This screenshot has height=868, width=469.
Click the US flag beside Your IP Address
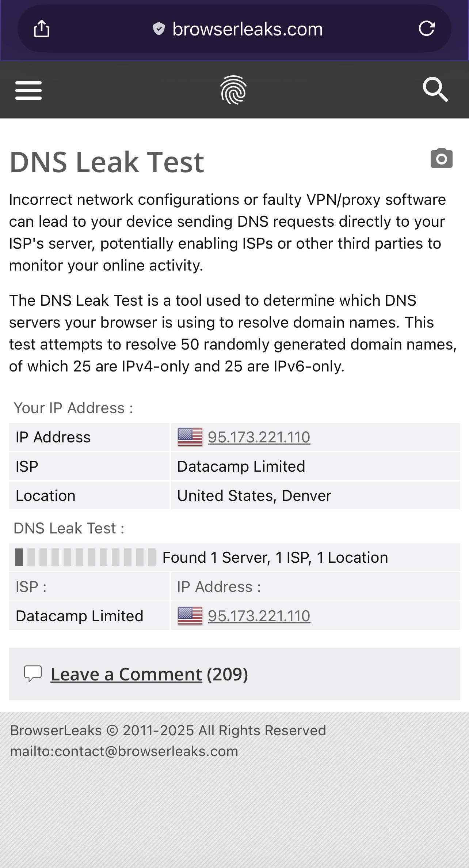(190, 437)
